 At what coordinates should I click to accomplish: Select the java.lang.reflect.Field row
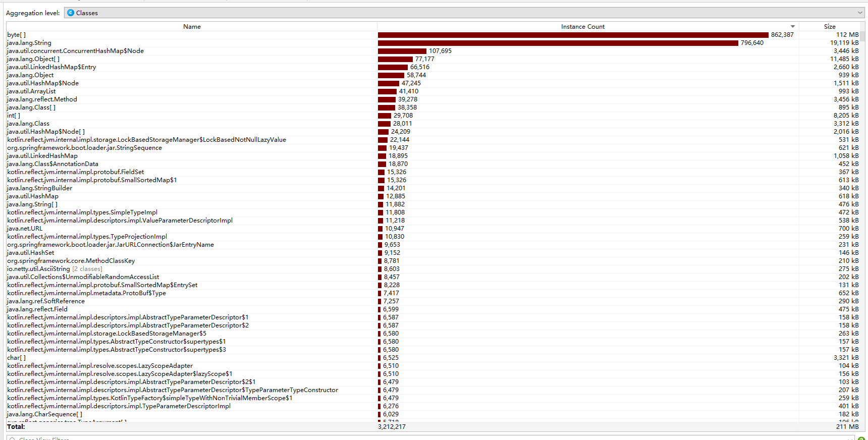433,309
